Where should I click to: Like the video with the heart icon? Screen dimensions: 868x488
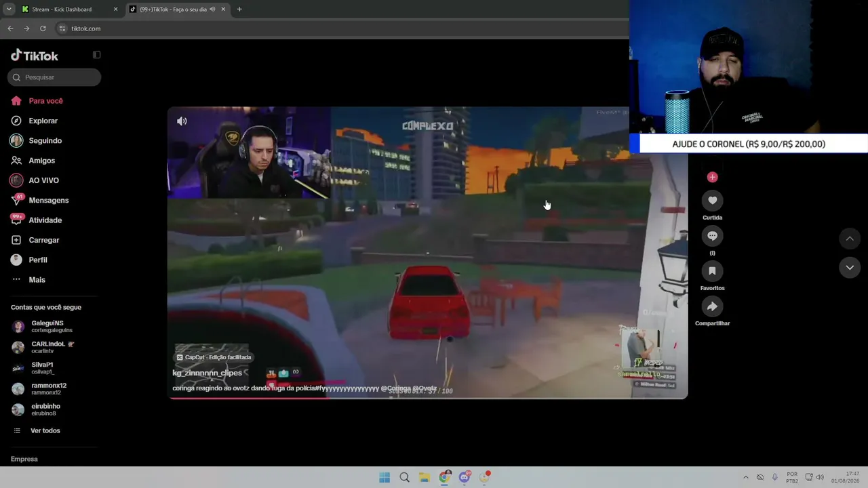[712, 201]
